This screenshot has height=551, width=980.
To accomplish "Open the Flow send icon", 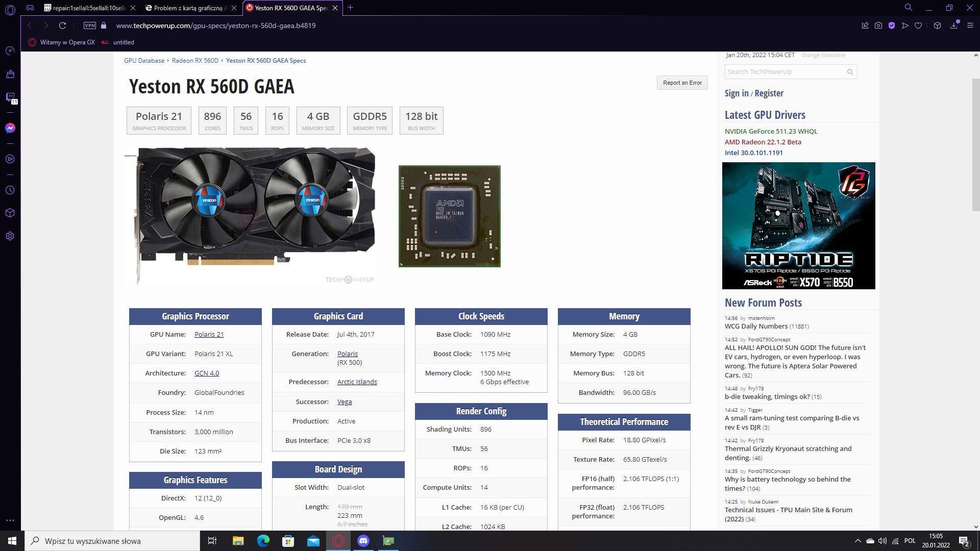I will pos(905,26).
